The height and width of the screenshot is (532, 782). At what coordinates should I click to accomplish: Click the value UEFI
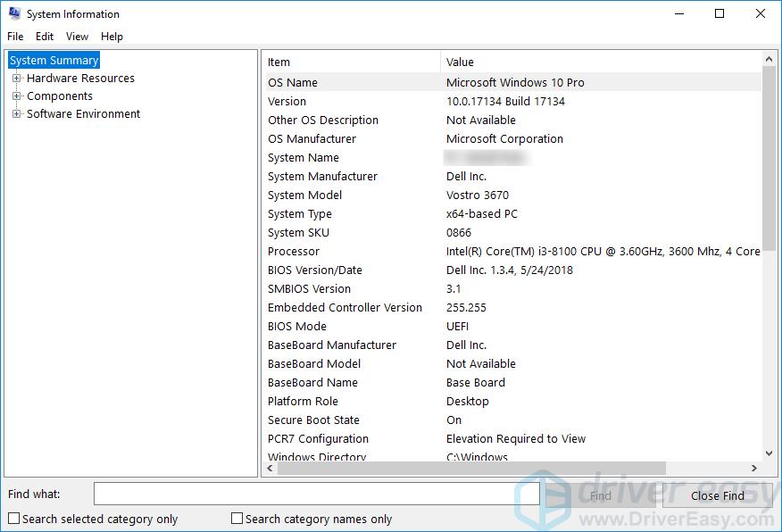click(457, 327)
